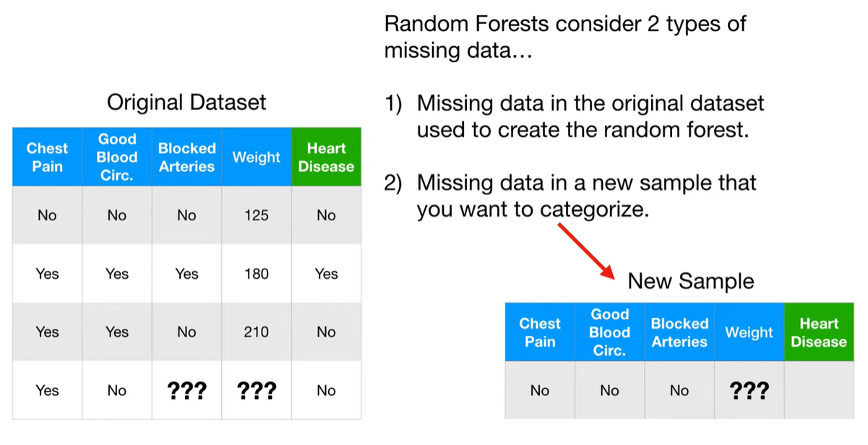The width and height of the screenshot is (868, 445).
Task: Click the green Heart Disease header in Original Dataset
Action: [x=326, y=157]
